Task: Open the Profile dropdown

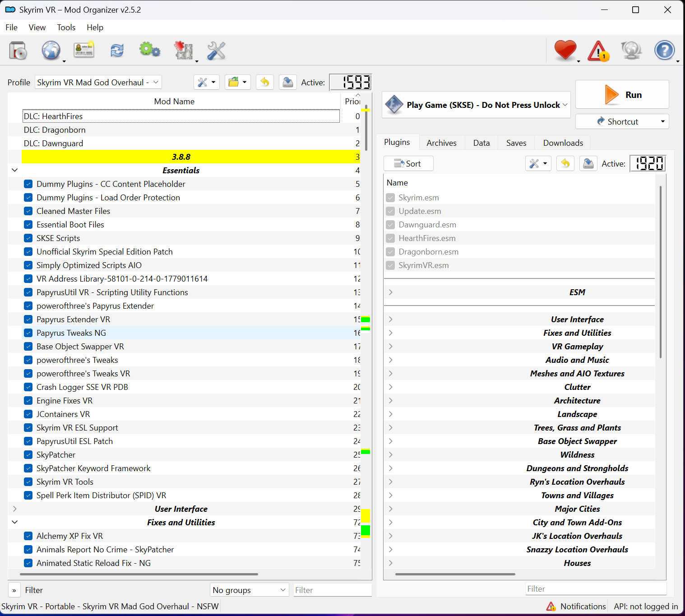Action: [98, 83]
